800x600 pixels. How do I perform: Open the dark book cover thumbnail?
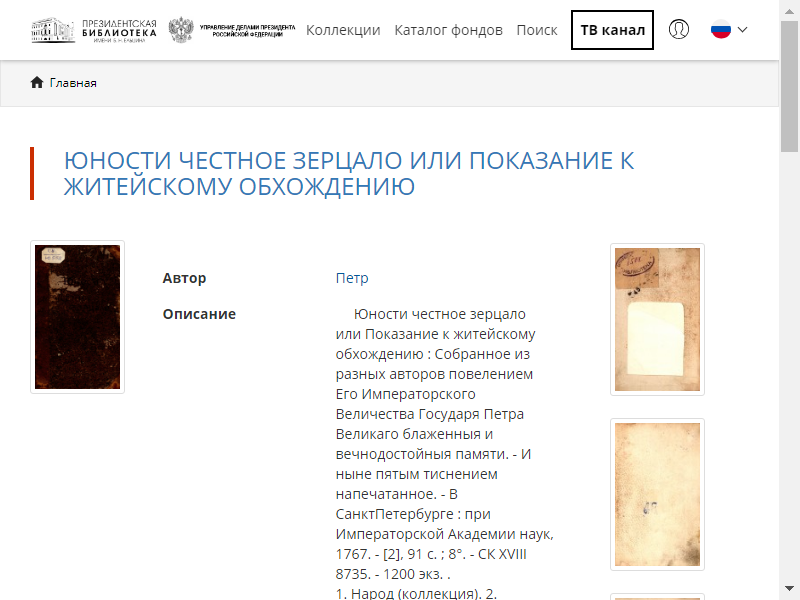click(x=78, y=317)
